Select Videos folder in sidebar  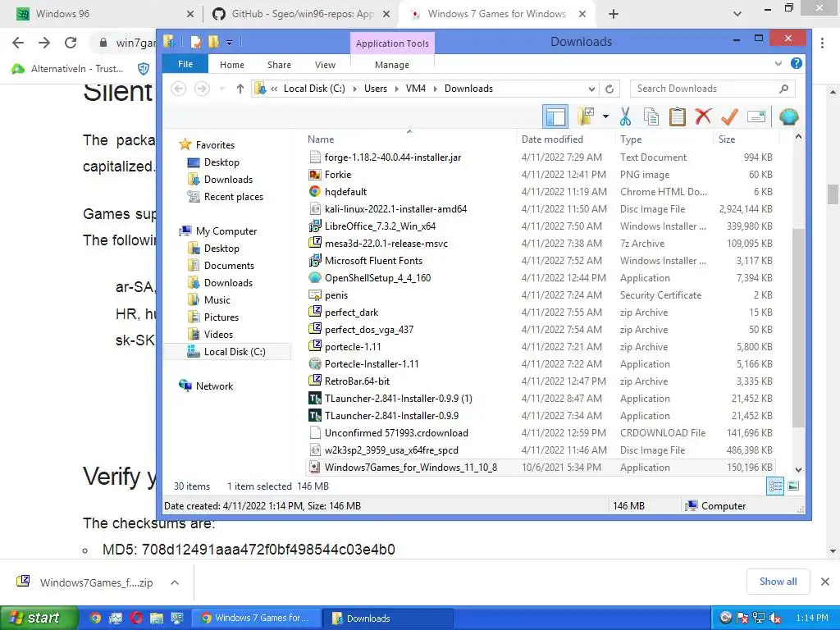pos(218,335)
